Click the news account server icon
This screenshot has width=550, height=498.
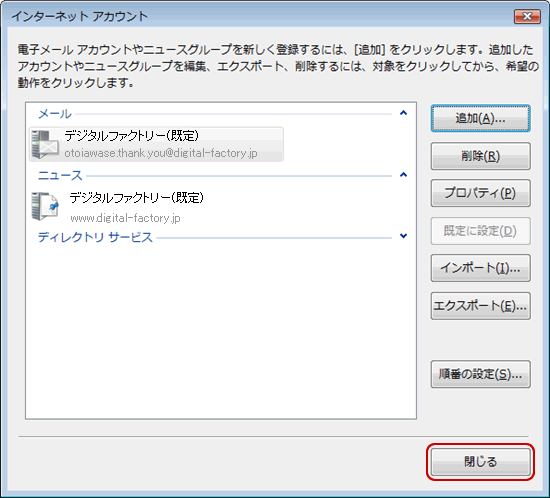(x=45, y=206)
